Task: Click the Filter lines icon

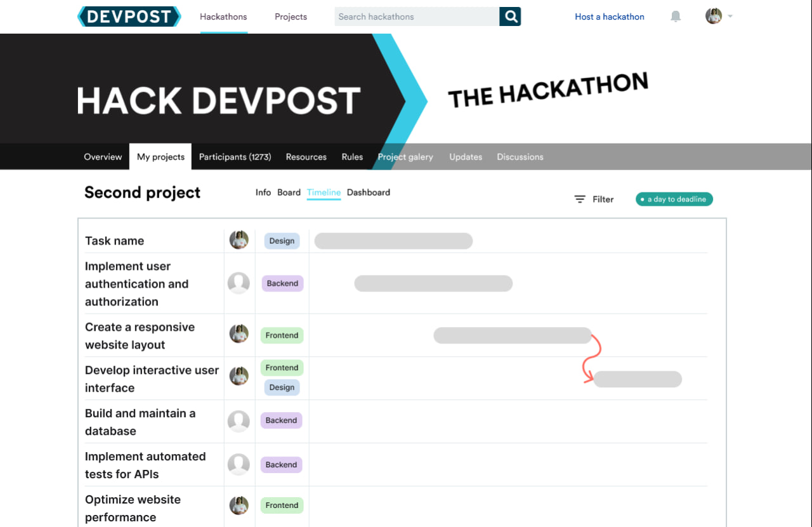Action: 580,199
